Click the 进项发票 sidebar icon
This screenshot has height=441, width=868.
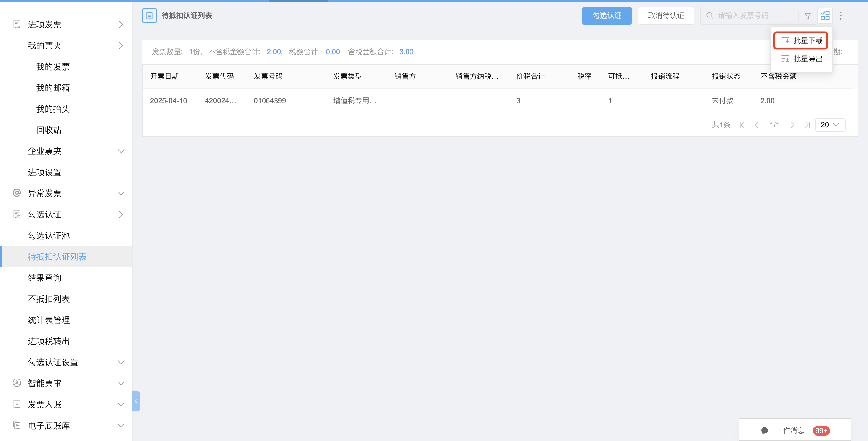tap(17, 24)
